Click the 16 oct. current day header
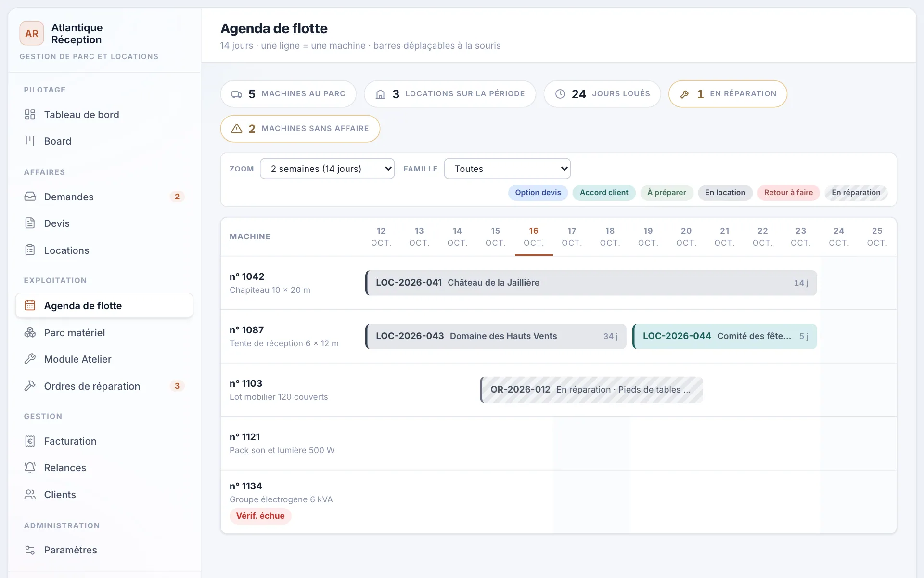 534,236
